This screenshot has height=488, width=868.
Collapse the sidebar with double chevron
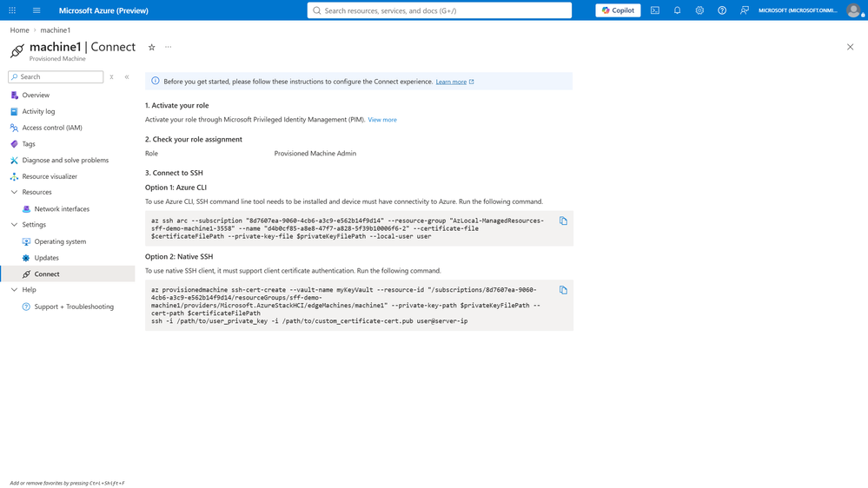click(127, 77)
